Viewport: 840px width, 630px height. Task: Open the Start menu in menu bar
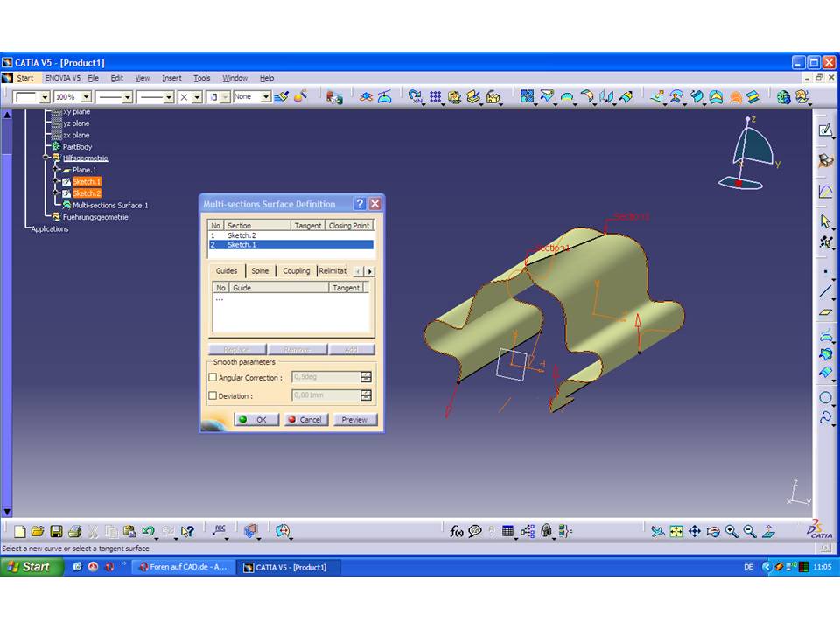point(24,78)
